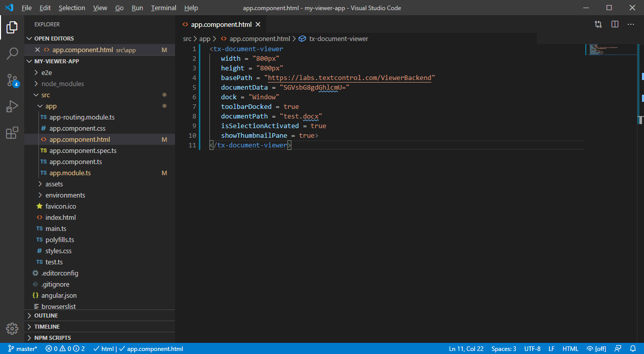Viewport: 644px width, 354px height.
Task: Click the VS Code logo in title bar
Action: tap(9, 8)
